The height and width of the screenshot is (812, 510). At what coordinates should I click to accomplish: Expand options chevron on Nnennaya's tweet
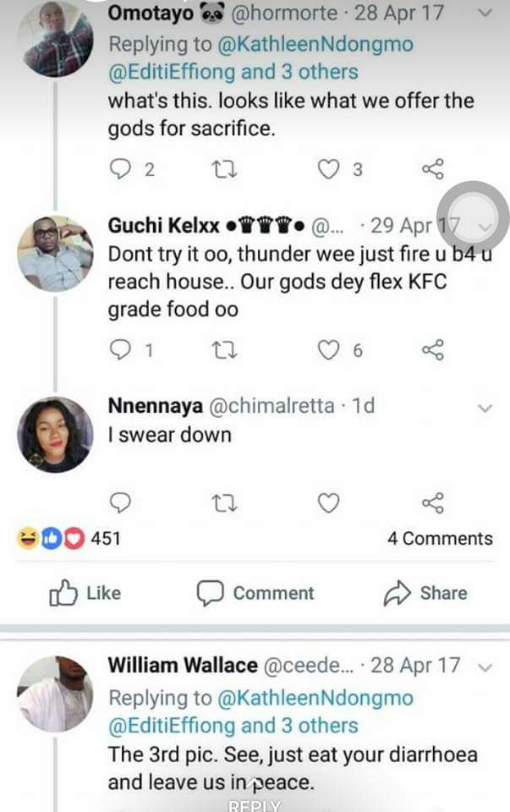[485, 408]
